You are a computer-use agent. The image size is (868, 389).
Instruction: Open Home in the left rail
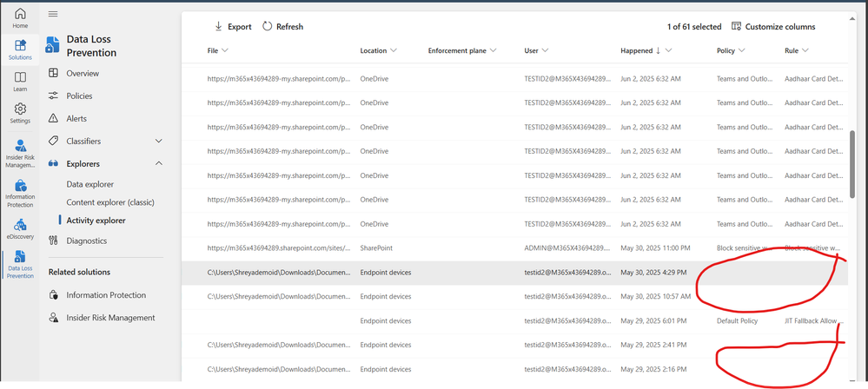pyautogui.click(x=20, y=18)
